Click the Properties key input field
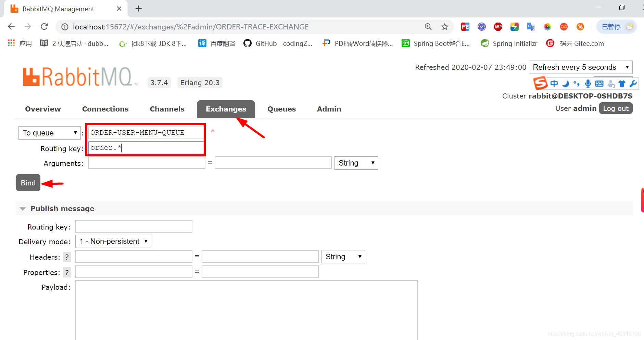The width and height of the screenshot is (644, 340). (x=134, y=272)
